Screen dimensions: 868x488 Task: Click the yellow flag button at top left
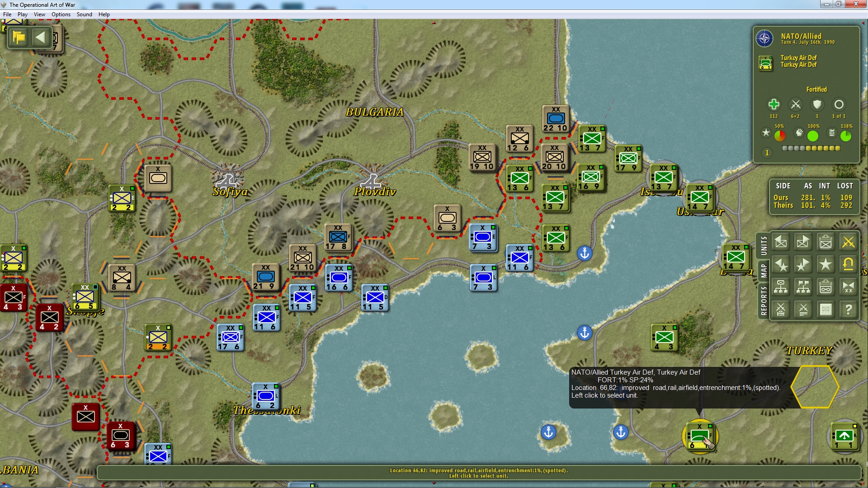[19, 37]
